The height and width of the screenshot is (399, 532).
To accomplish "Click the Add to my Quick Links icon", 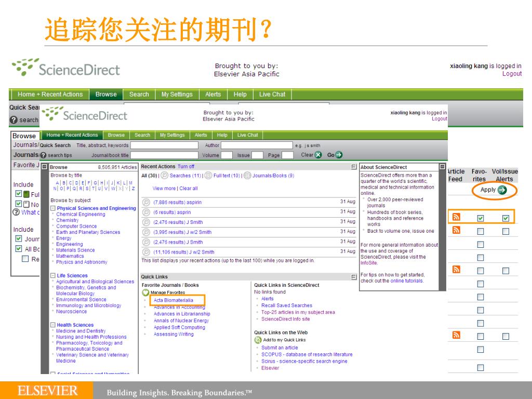I will [x=258, y=340].
